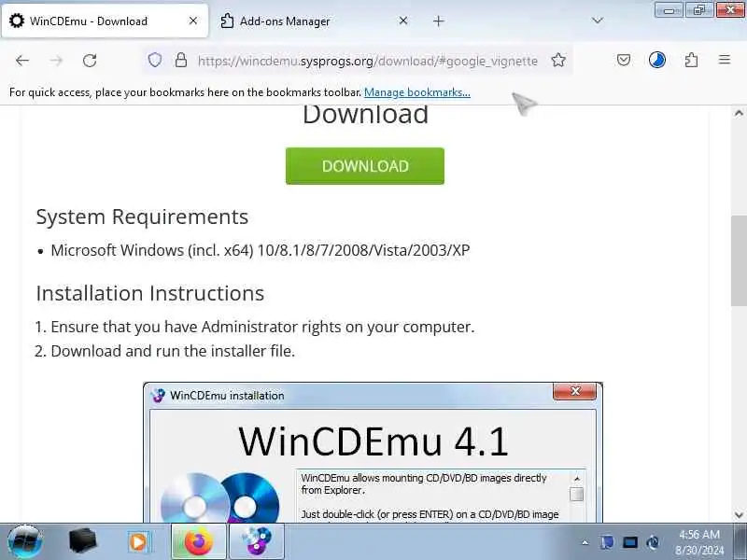
Task: Click the WinCDEmu installation screenshot image
Action: point(373,452)
